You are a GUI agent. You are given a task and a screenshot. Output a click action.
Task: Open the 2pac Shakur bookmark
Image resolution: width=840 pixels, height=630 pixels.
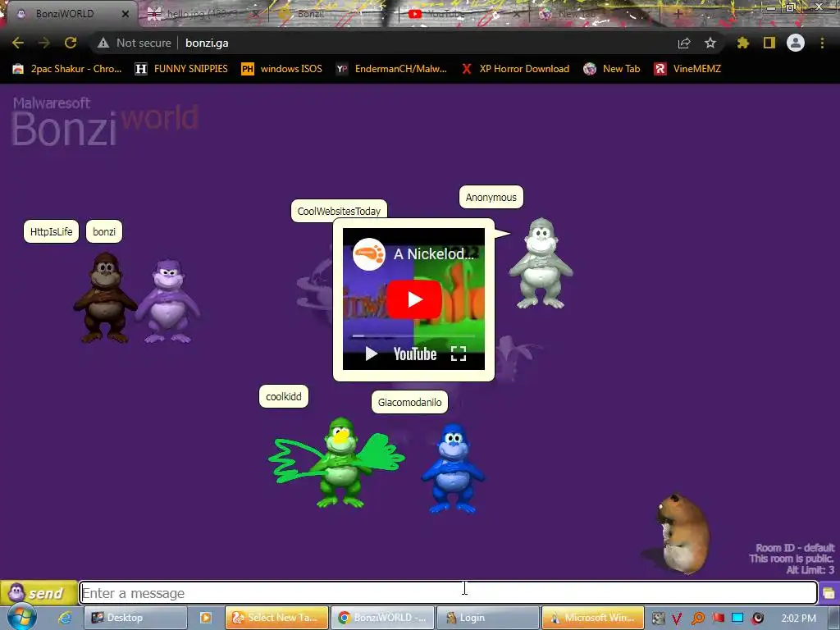click(67, 69)
